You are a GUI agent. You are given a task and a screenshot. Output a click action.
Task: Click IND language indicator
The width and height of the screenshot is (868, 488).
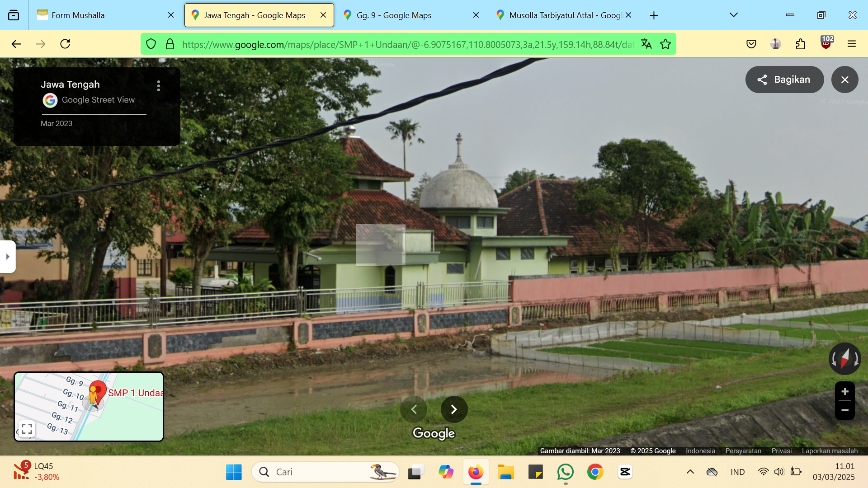pyautogui.click(x=738, y=472)
